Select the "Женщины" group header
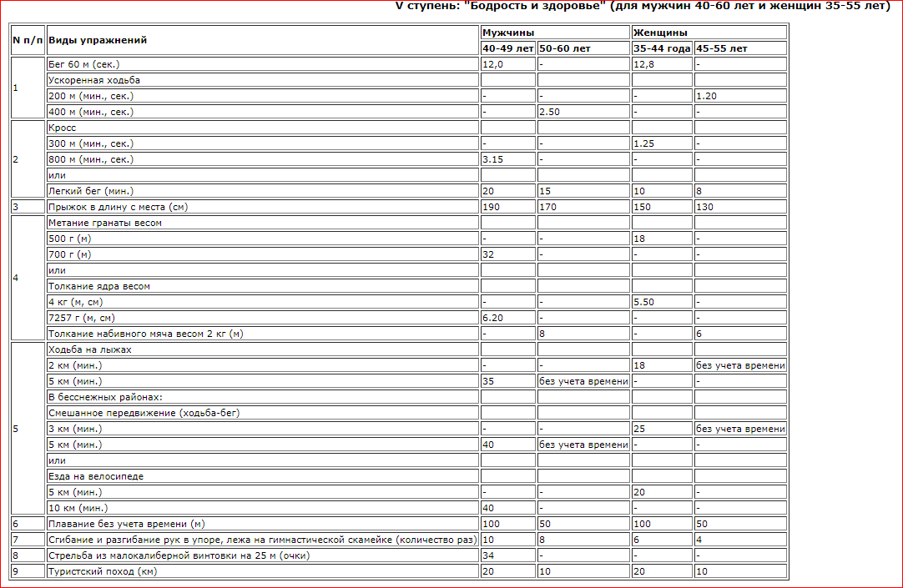Image resolution: width=903 pixels, height=588 pixels. click(660, 33)
